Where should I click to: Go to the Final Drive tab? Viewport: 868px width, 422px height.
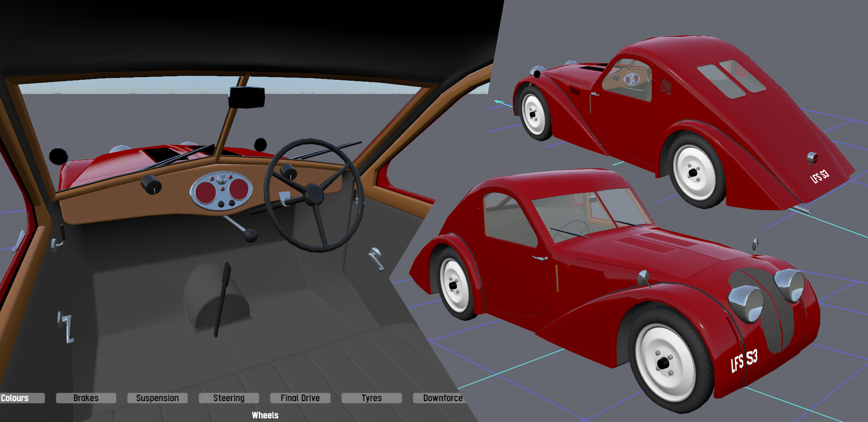300,398
